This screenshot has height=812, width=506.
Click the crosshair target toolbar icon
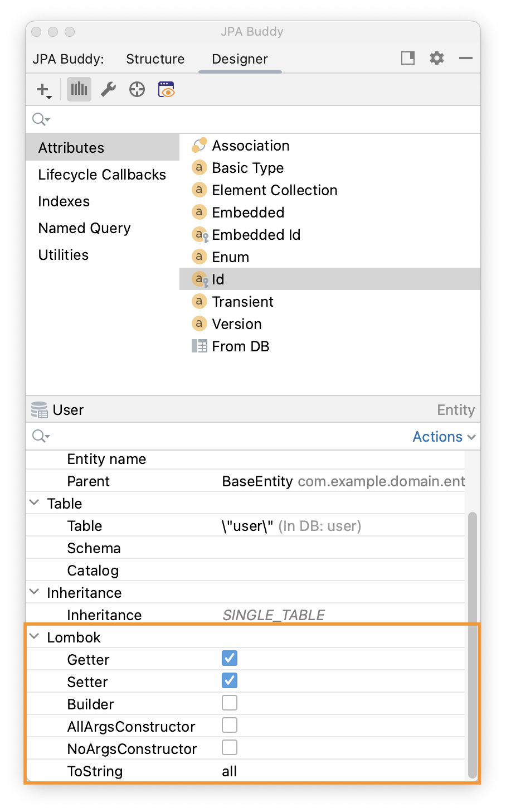tap(137, 89)
